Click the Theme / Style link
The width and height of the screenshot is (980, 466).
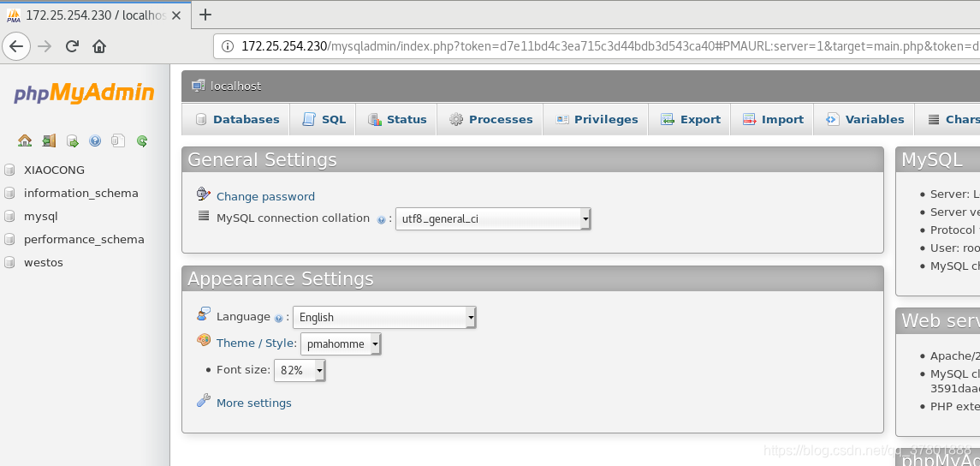256,343
